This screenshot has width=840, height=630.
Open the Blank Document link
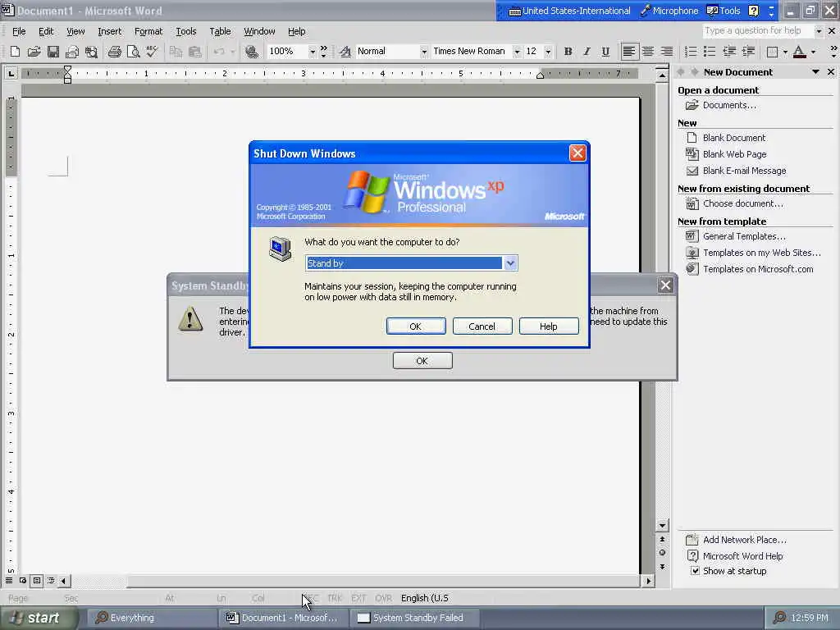(734, 138)
